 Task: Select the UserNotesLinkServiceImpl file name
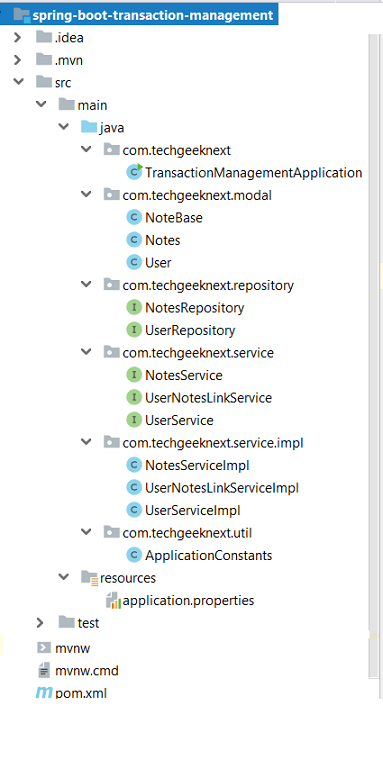click(222, 488)
